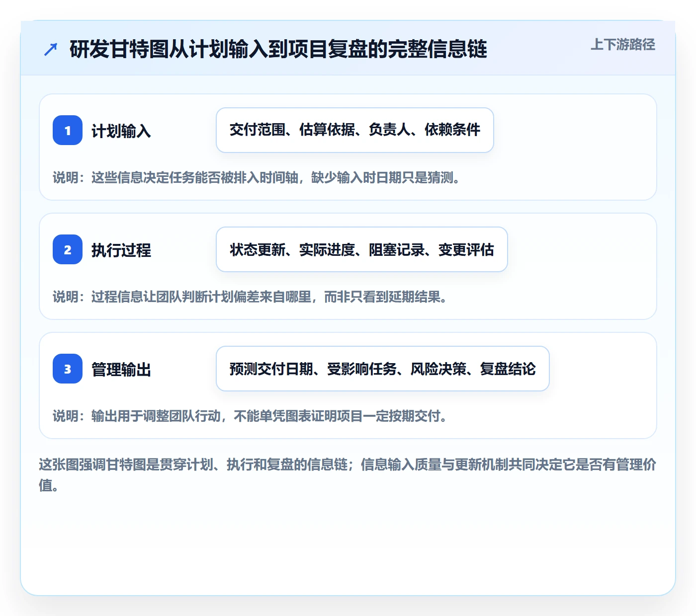Click the 预测交付日期、受影响任务、风险决策、复盘结论 box
The width and height of the screenshot is (696, 616).
click(383, 369)
